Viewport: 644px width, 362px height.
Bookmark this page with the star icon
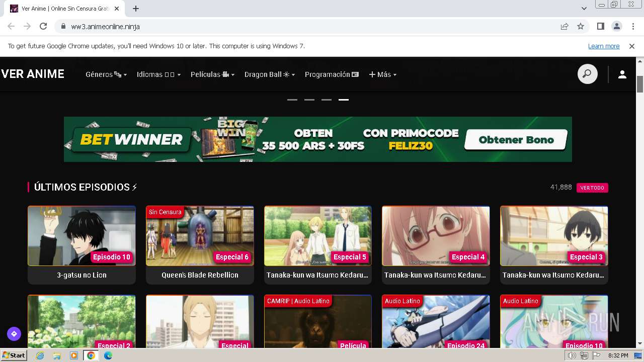click(x=581, y=26)
